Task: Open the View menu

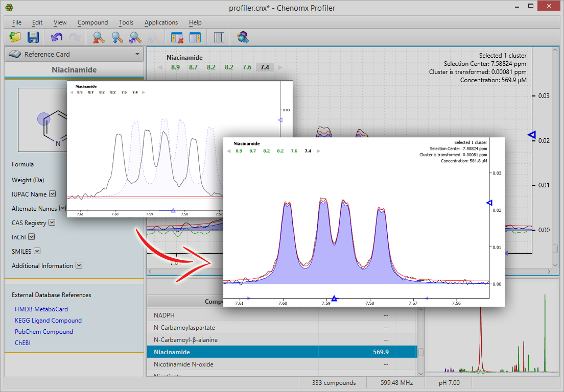Action: [x=60, y=22]
